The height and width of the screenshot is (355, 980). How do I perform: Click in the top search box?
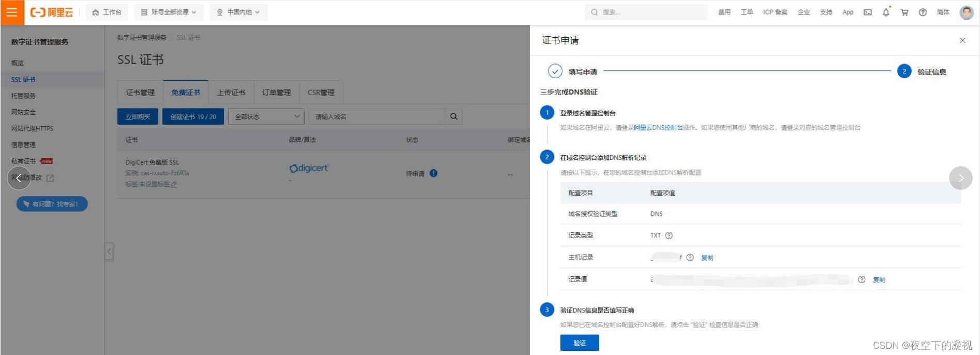(x=646, y=12)
